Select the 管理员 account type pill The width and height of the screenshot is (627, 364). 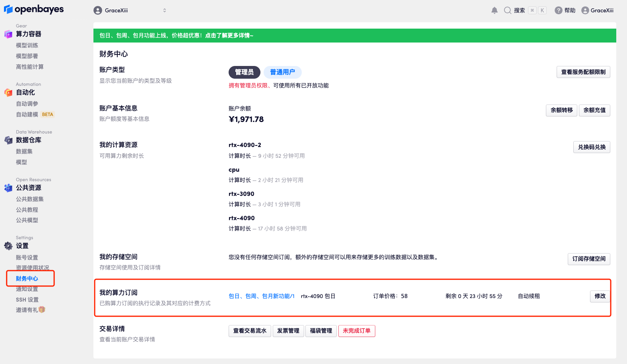pos(245,72)
